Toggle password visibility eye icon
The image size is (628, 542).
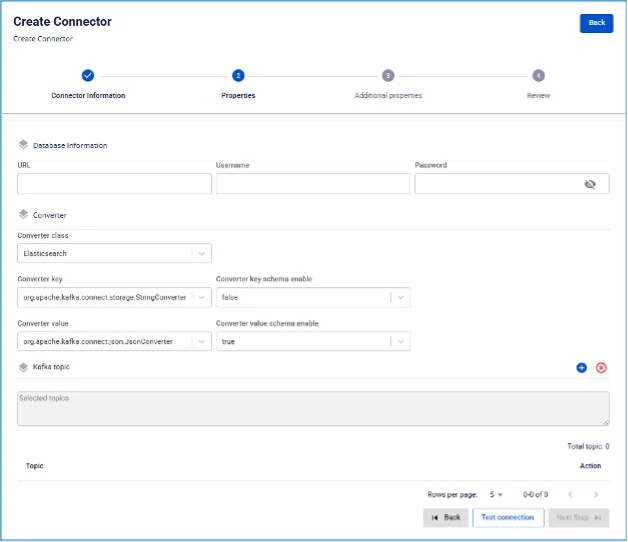pyautogui.click(x=590, y=184)
